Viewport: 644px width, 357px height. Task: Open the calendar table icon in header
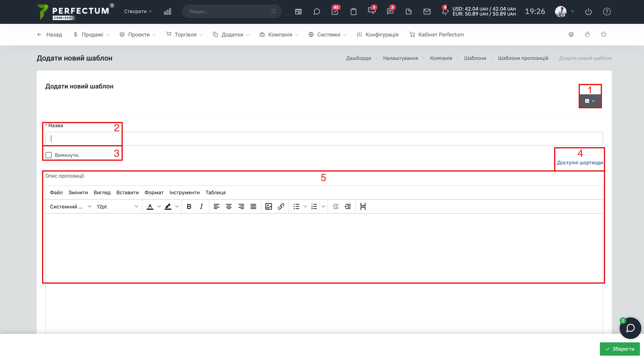(298, 11)
